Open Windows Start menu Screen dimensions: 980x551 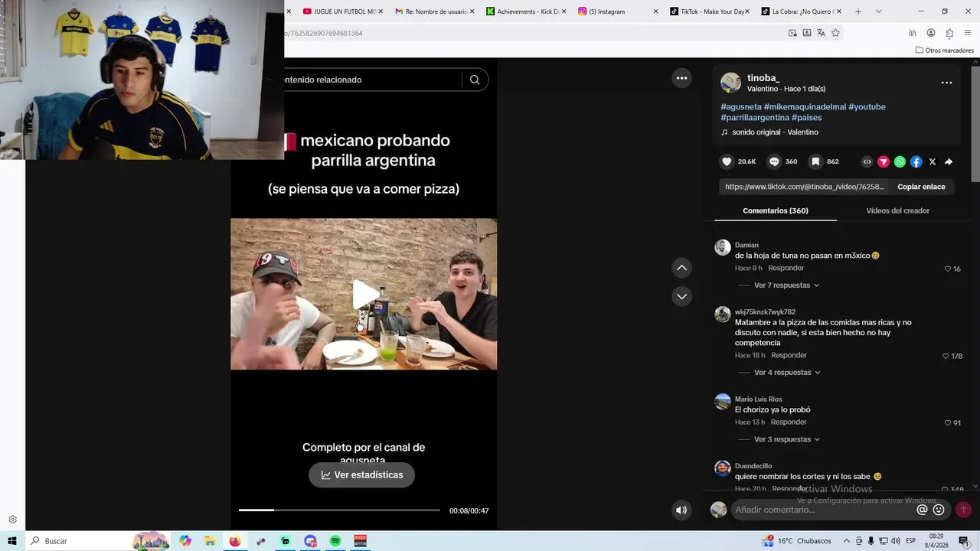(12, 541)
